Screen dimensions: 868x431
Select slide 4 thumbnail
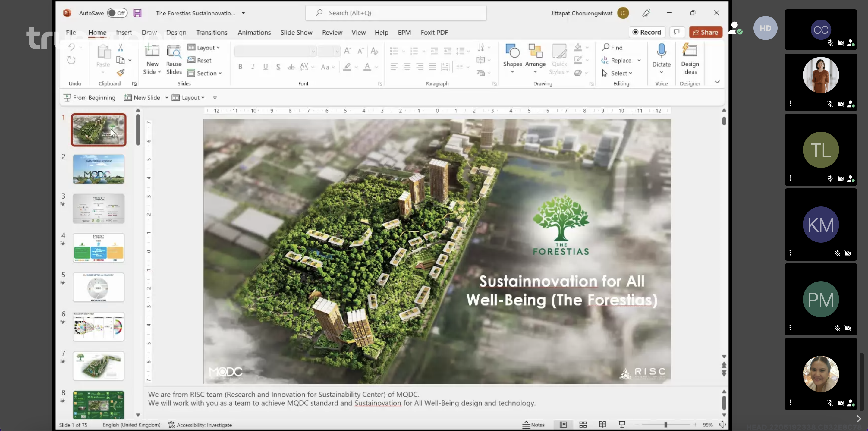(98, 248)
